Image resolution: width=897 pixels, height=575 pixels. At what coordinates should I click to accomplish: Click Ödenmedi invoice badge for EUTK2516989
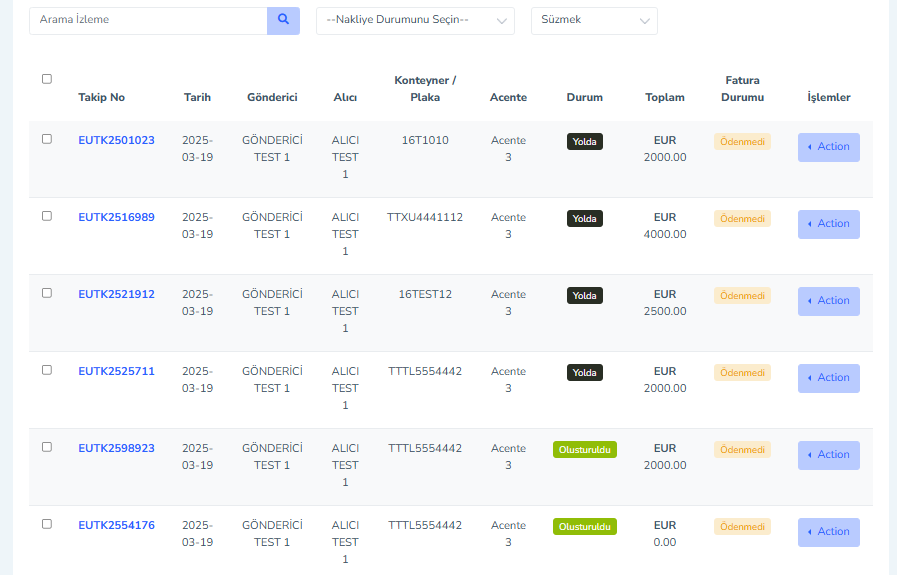click(742, 219)
